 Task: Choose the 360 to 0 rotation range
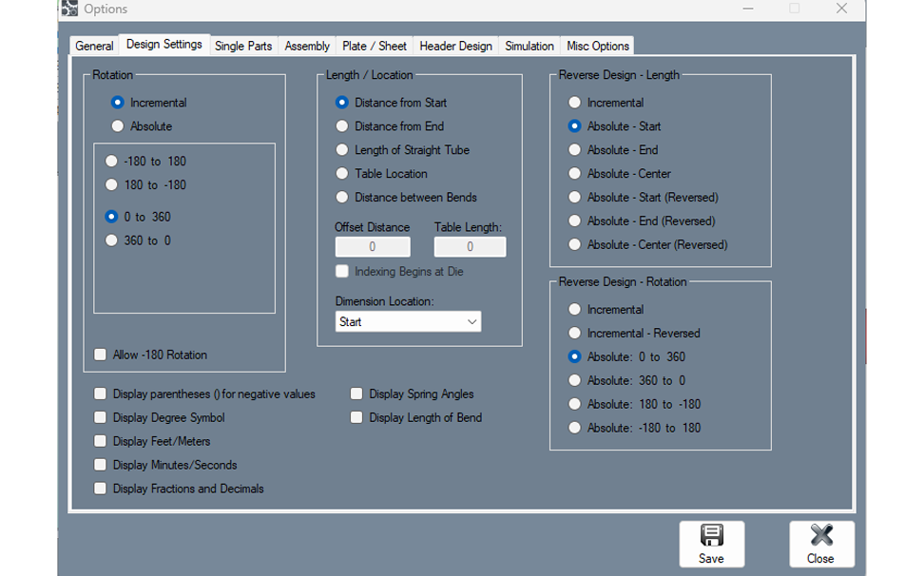(x=138, y=240)
